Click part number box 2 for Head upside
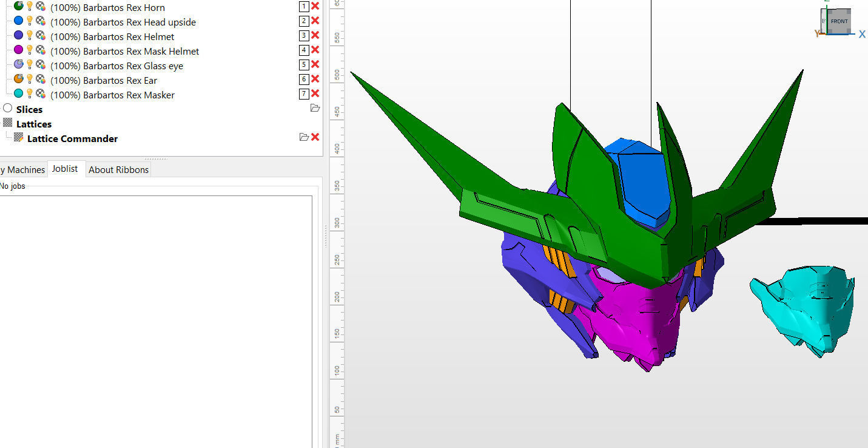 point(304,21)
